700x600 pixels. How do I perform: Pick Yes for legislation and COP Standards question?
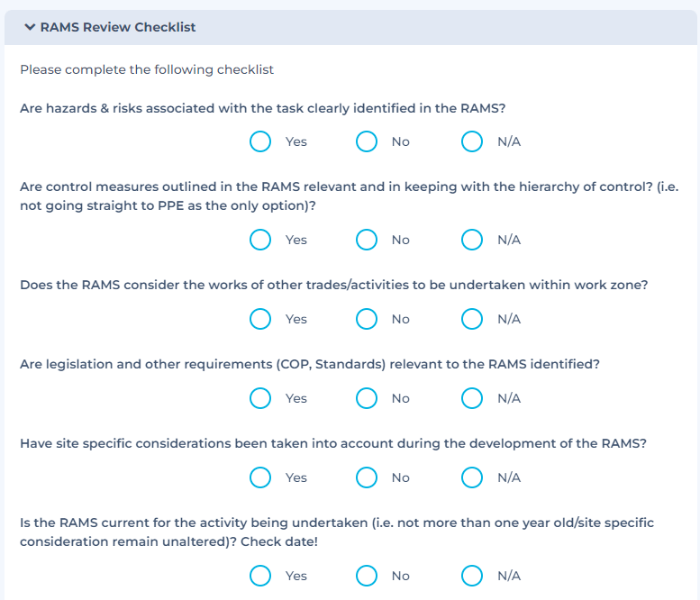[260, 398]
